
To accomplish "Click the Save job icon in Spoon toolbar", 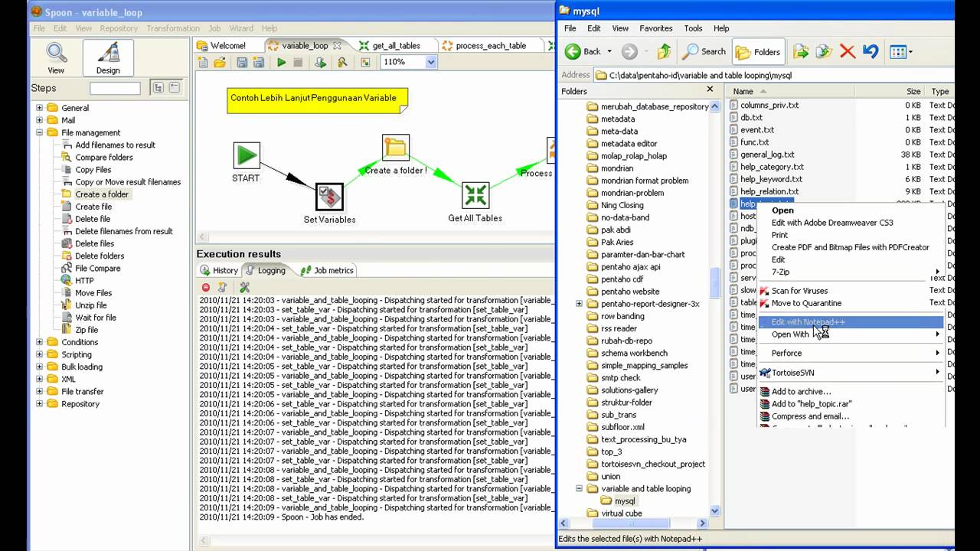I will pyautogui.click(x=242, y=63).
